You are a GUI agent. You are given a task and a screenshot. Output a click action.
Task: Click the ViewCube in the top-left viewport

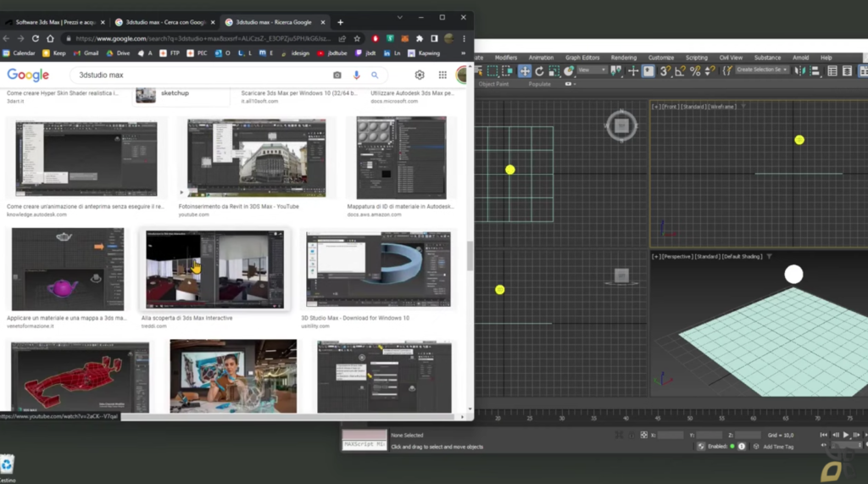click(x=621, y=125)
